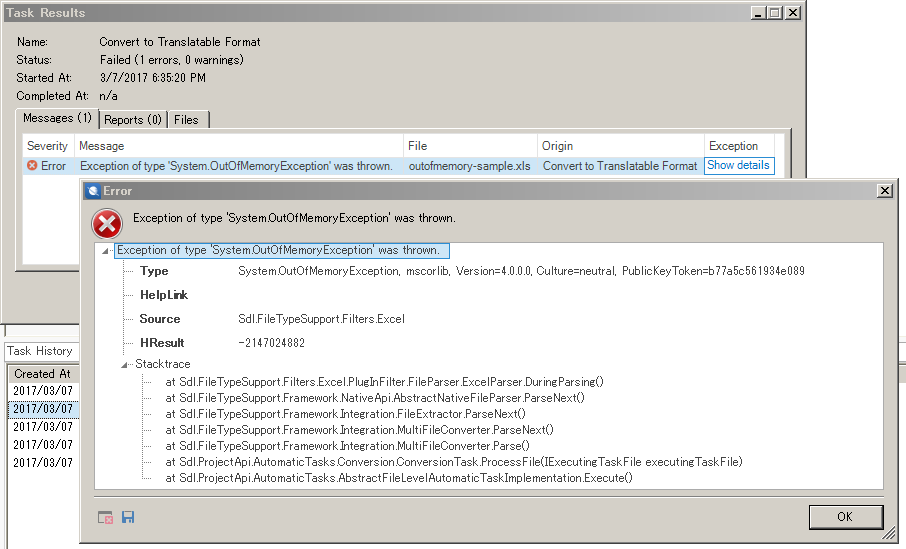Select the fifth 2017/03/07 task history row
This screenshot has width=906, height=549.
43,463
